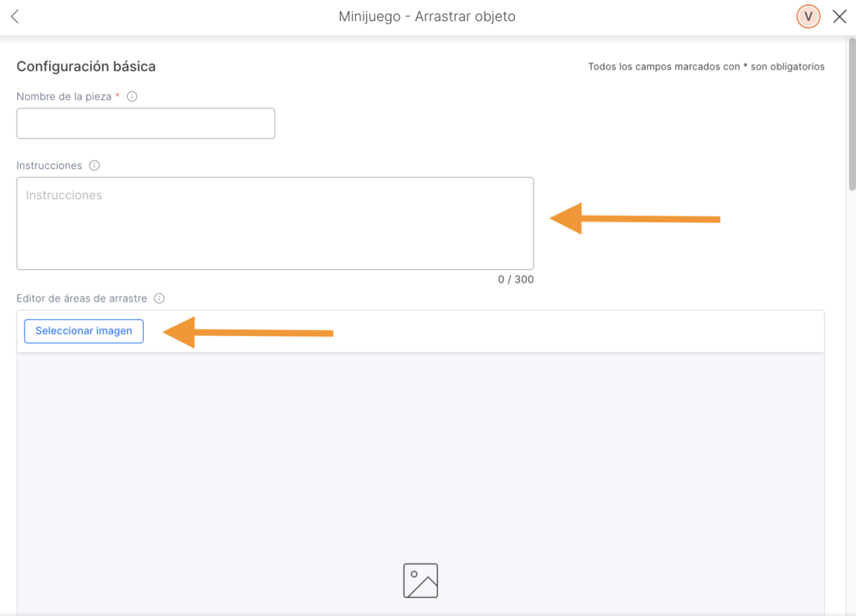Click the "Instrucciones" field label

[49, 165]
